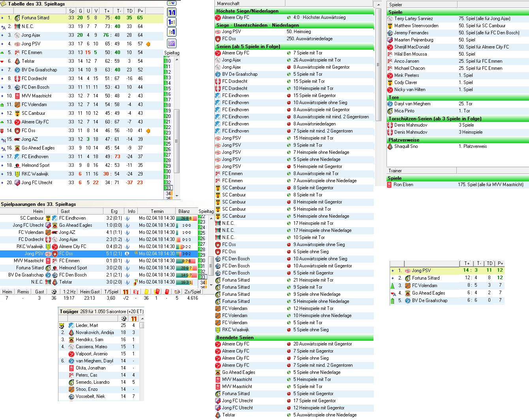
Task: Click the ET extra-time icon in statistics header
Action: pyautogui.click(x=136, y=292)
